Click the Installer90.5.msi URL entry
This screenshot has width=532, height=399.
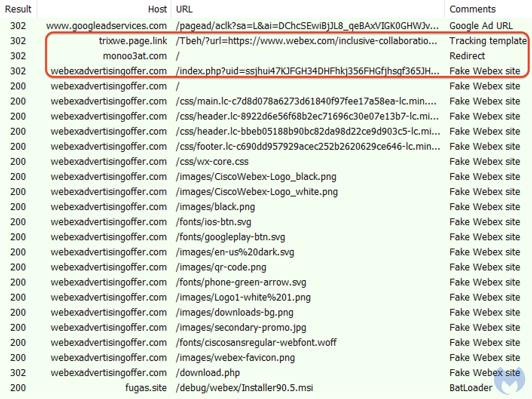click(244, 388)
